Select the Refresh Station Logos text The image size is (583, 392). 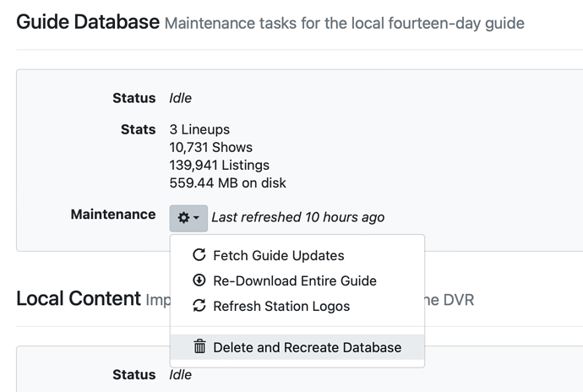click(281, 306)
